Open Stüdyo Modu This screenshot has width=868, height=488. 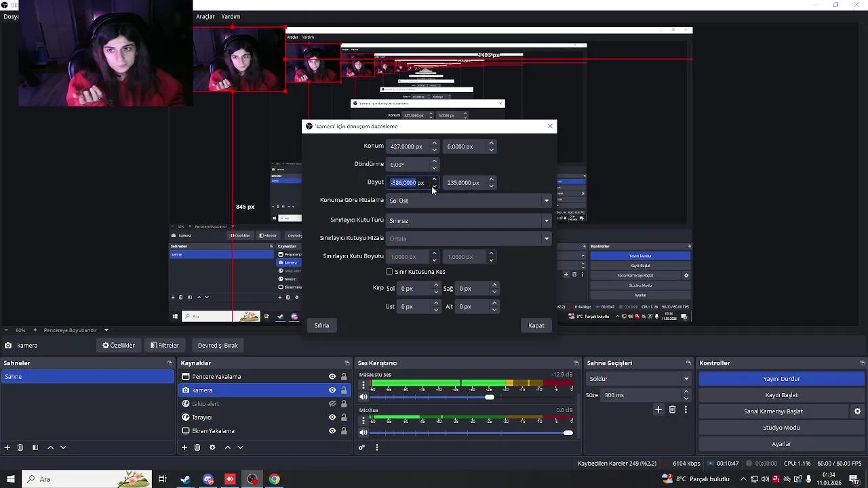click(x=782, y=428)
